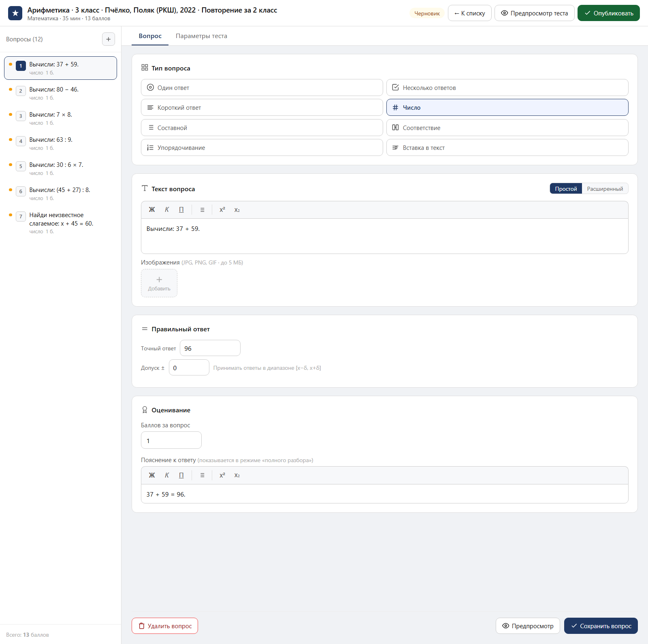
Task: Click the Допуск ± input field
Action: [189, 368]
